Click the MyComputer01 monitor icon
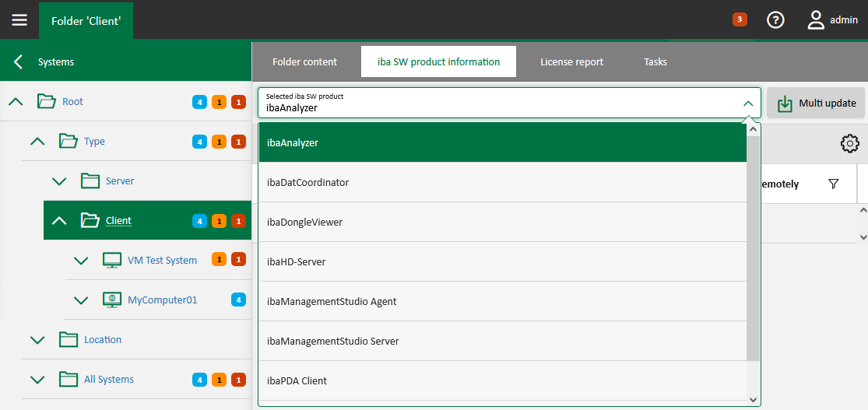Image resolution: width=868 pixels, height=410 pixels. tap(112, 300)
